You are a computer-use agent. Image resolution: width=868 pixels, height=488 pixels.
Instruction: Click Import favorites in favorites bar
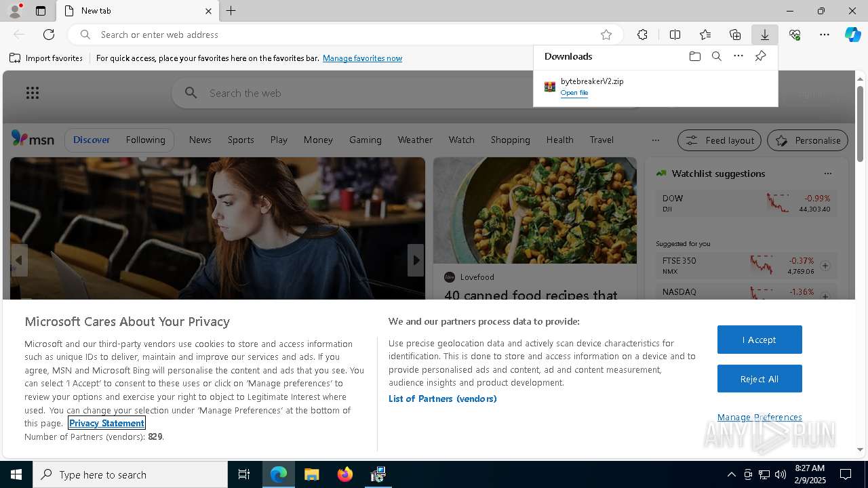pyautogui.click(x=46, y=58)
